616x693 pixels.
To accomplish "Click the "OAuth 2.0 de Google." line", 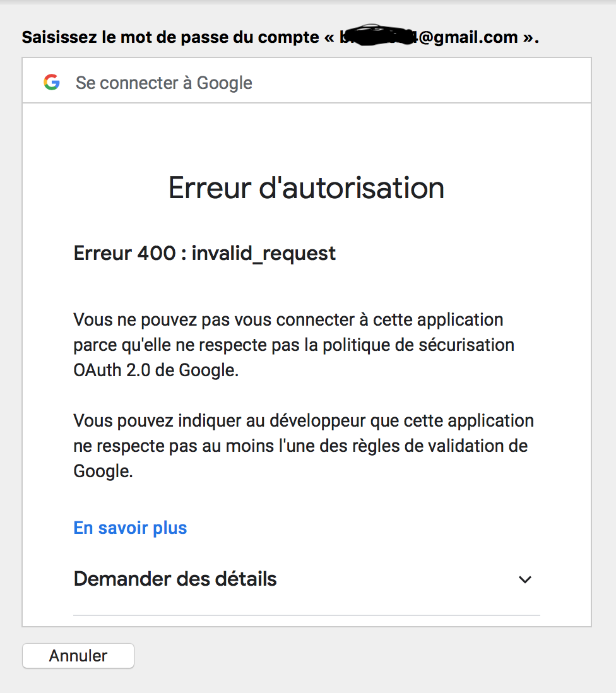I will [156, 370].
